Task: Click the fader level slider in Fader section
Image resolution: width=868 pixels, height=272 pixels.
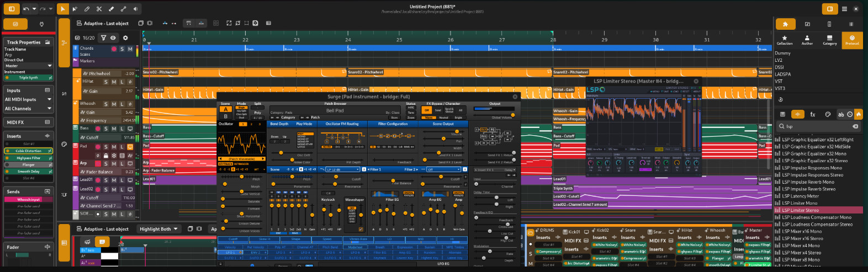Action: pos(22,255)
